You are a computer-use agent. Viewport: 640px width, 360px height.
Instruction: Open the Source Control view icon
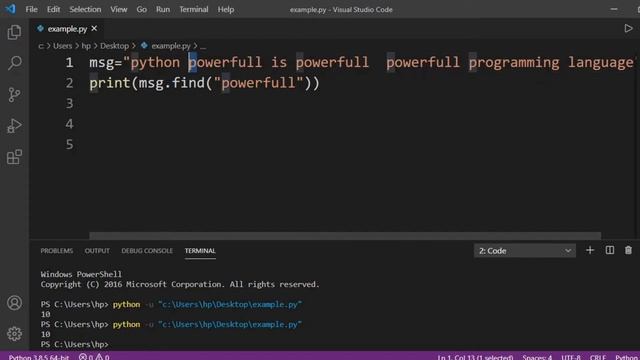(x=14, y=95)
